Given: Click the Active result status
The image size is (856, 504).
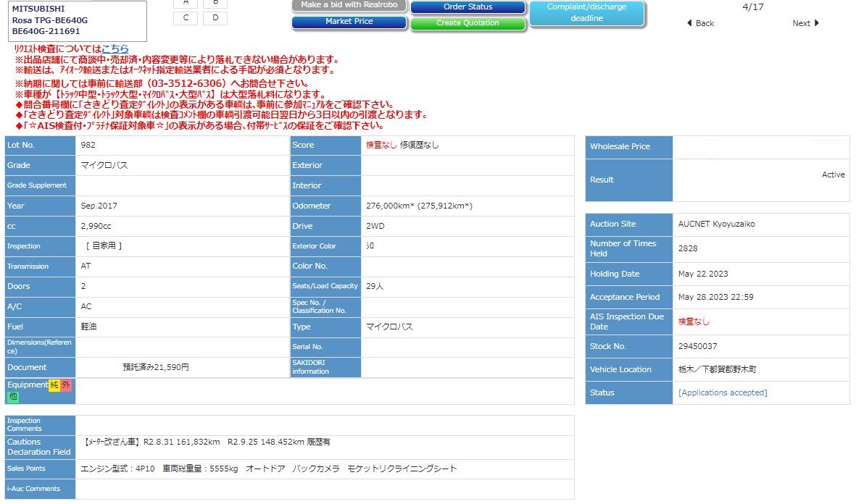Looking at the screenshot, I should (x=833, y=175).
